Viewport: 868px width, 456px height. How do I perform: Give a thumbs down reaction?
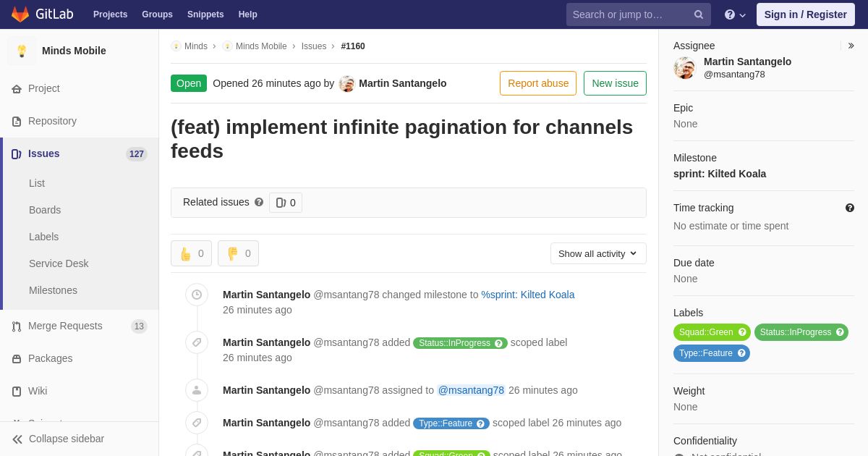click(x=238, y=253)
